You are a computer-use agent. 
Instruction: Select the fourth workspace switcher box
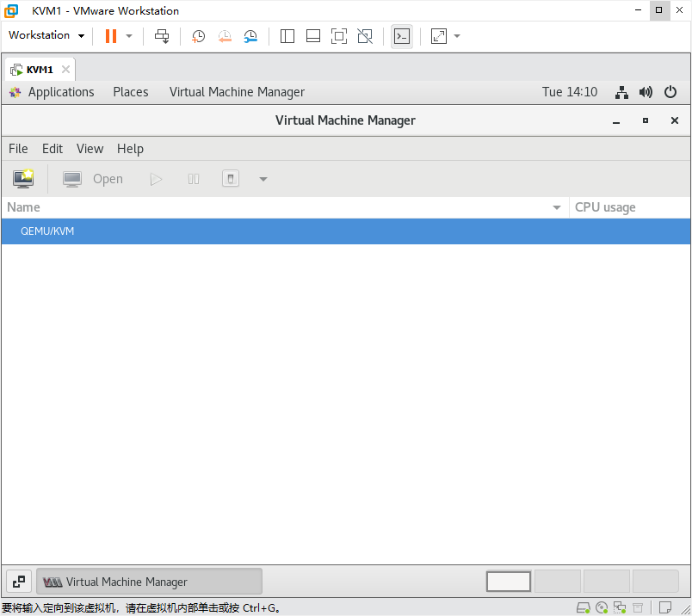pos(655,581)
